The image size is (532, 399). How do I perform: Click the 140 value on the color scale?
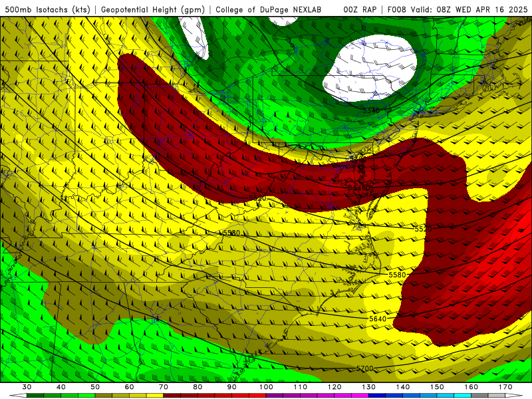tap(403, 387)
